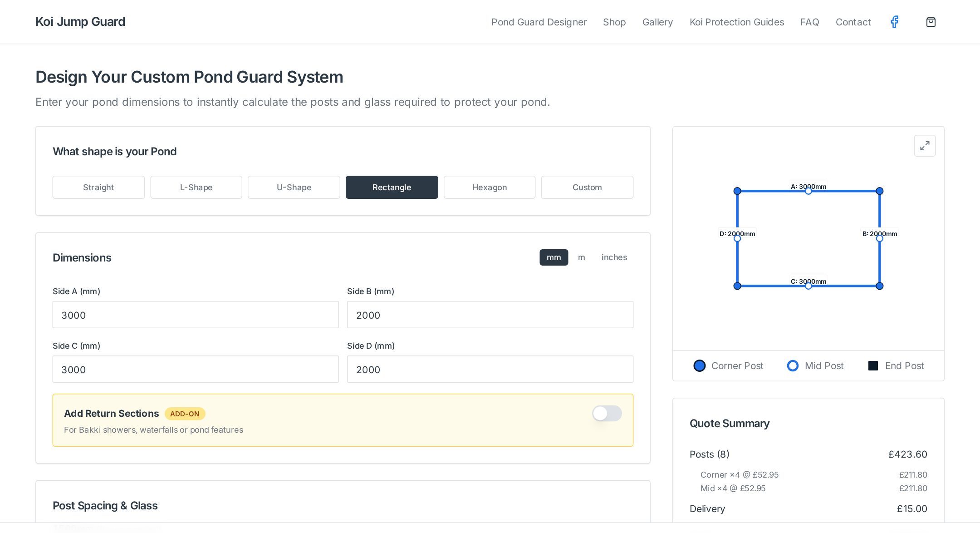Image resolution: width=980 pixels, height=533 pixels.
Task: Open the Contact nav link
Action: click(x=853, y=22)
